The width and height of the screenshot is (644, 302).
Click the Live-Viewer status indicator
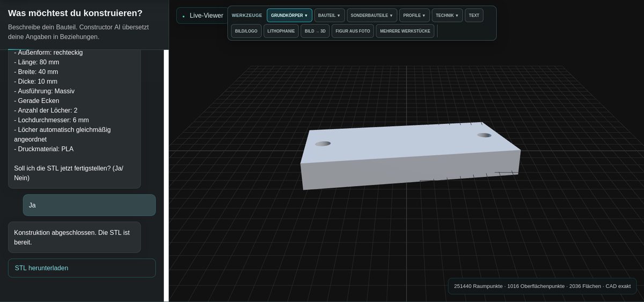(x=202, y=16)
